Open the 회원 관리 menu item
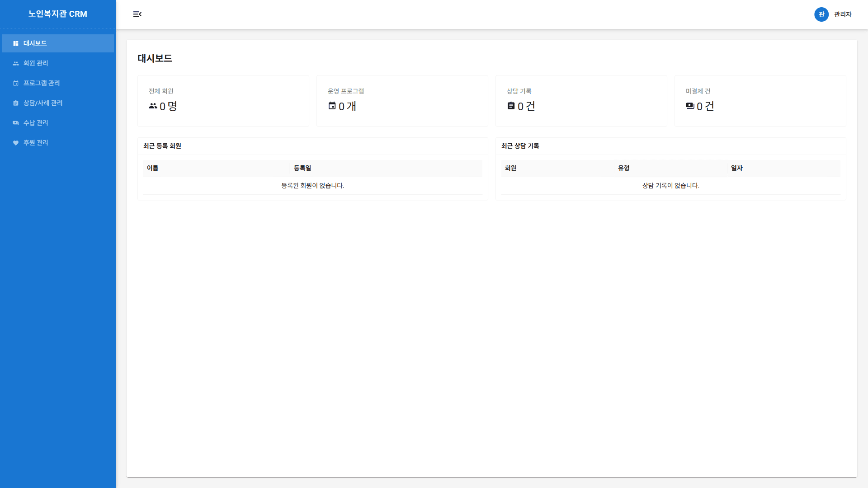The height and width of the screenshot is (488, 868). point(36,63)
